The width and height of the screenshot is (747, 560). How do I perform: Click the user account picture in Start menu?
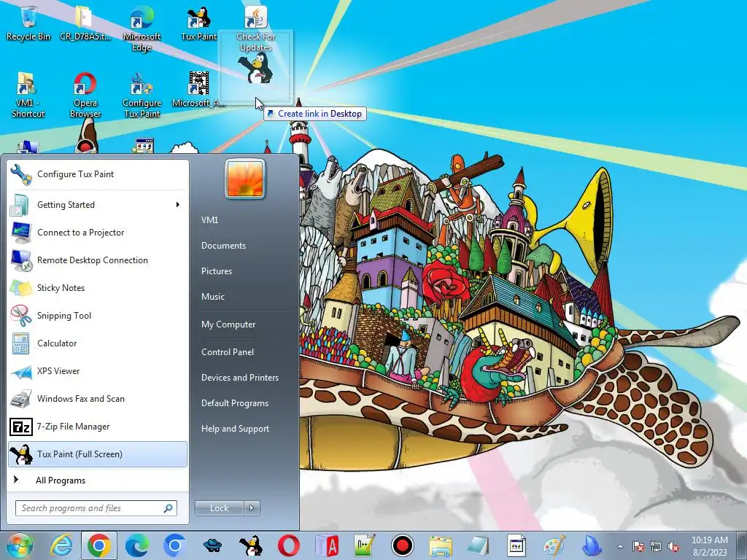(245, 179)
